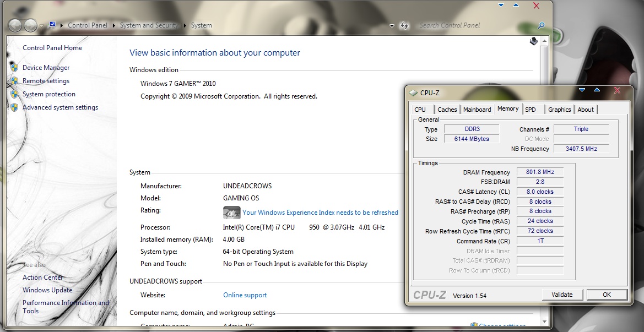Open the Online support website link

pyautogui.click(x=245, y=295)
